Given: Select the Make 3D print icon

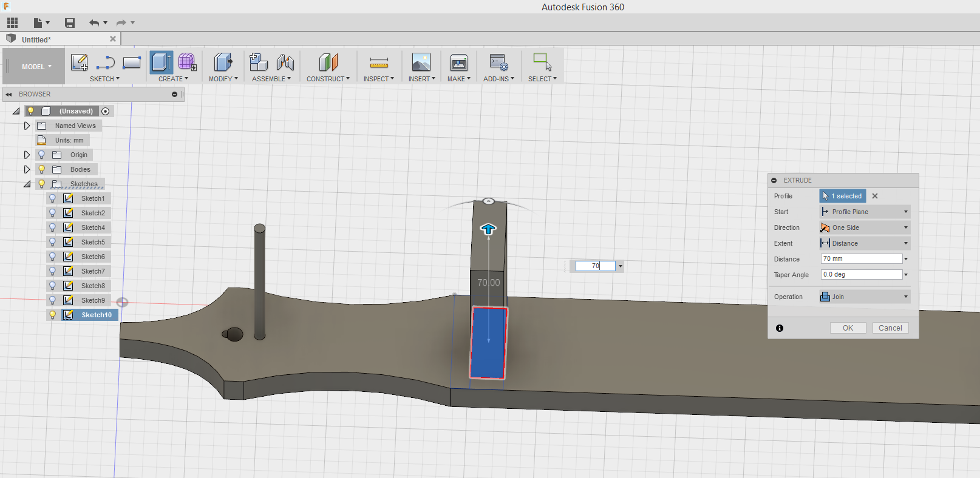Looking at the screenshot, I should [458, 62].
